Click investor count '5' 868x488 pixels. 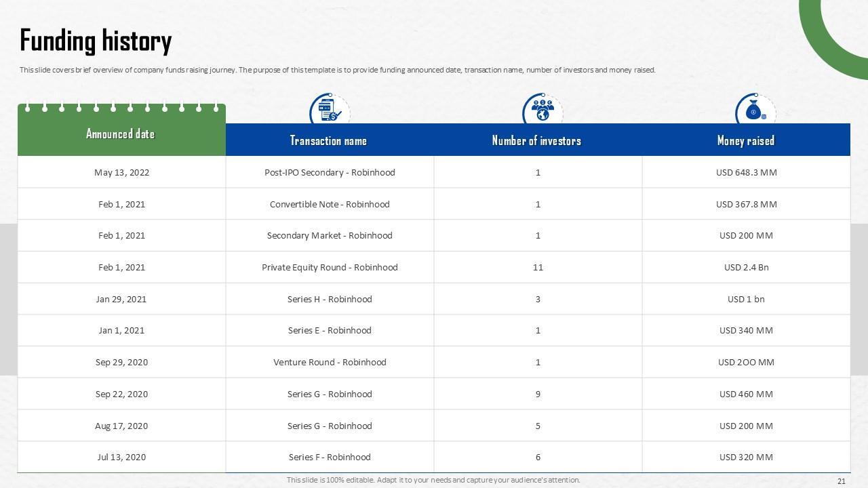click(538, 426)
